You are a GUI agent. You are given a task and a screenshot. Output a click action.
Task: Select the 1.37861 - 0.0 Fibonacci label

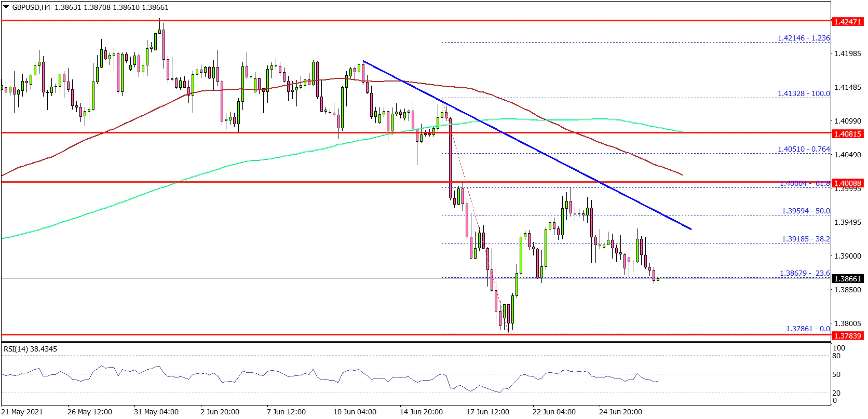point(807,329)
